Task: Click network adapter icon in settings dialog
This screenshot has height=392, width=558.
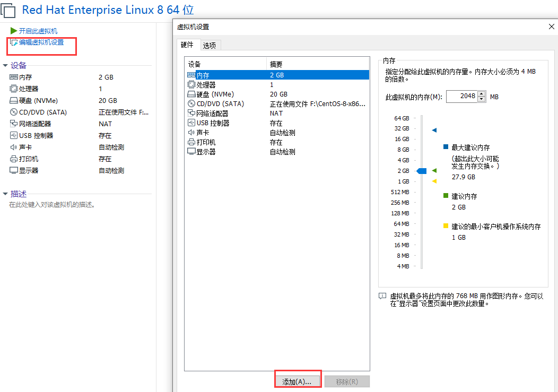Action: [191, 113]
